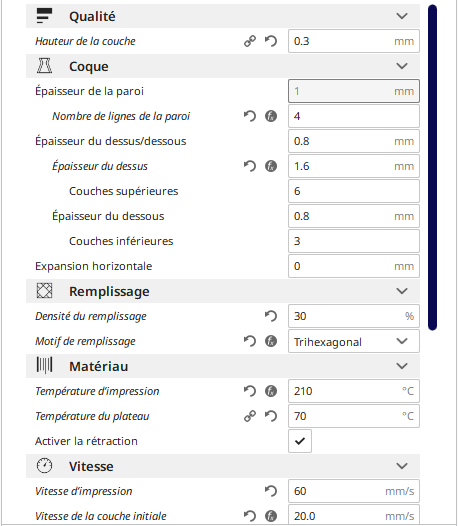Click into Hauteur de la couche field
458x526 pixels.
click(x=354, y=41)
